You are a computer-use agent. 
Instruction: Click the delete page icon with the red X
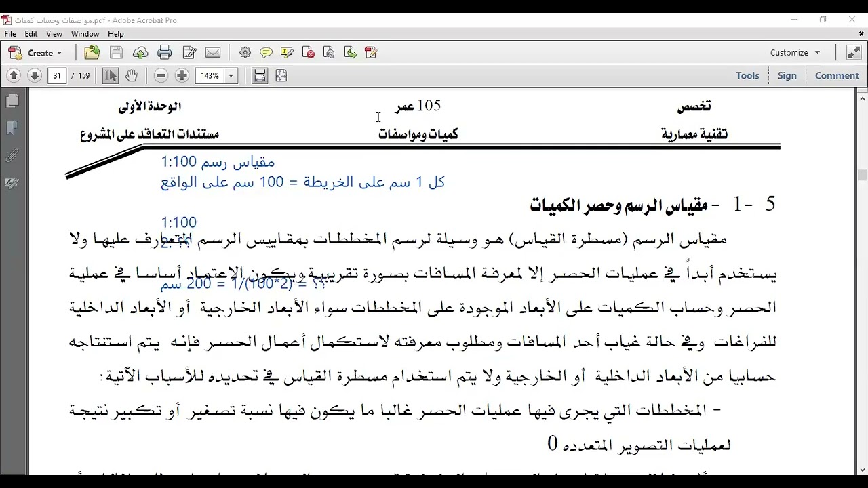click(309, 52)
